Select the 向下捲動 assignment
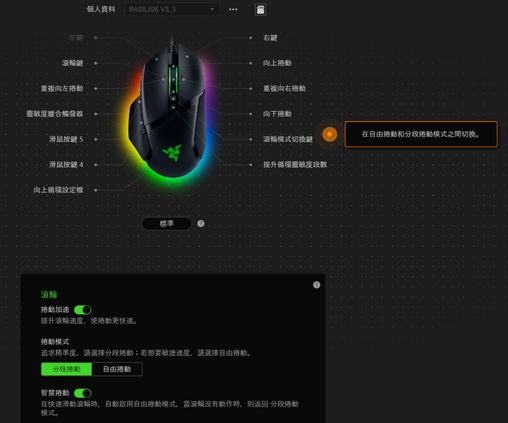This screenshot has width=508, height=423. point(277,114)
